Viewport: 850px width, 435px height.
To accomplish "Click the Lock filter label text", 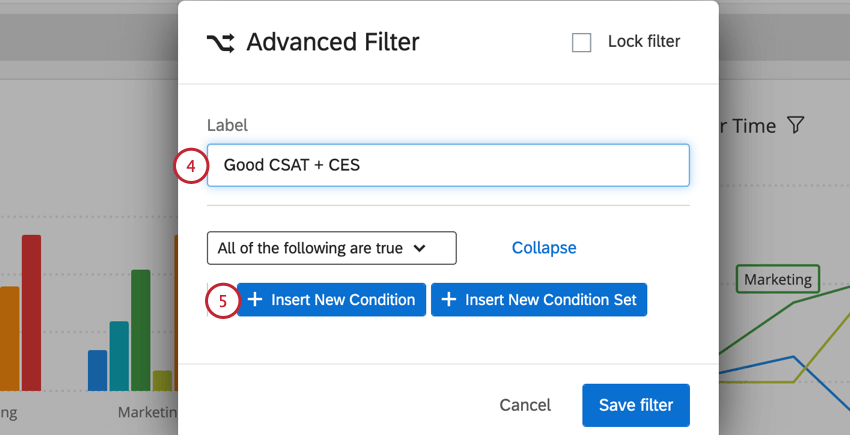I will (643, 42).
